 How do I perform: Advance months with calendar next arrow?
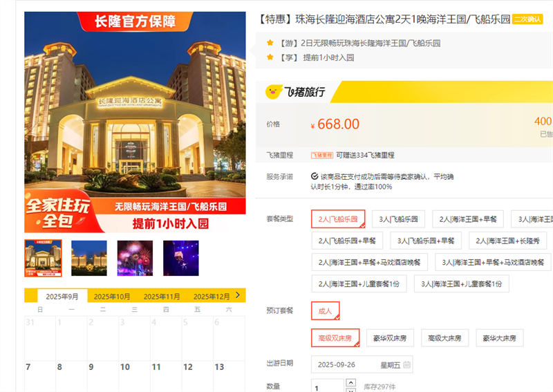(238, 295)
